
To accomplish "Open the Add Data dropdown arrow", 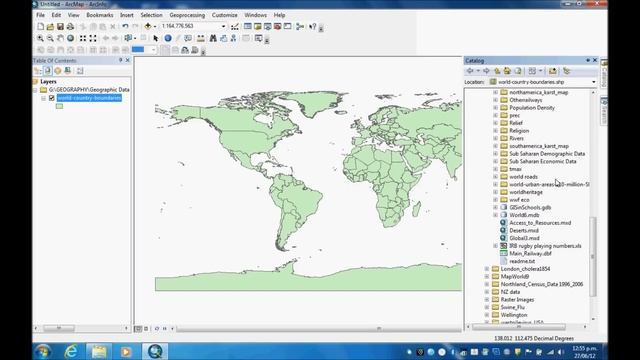I will (155, 27).
